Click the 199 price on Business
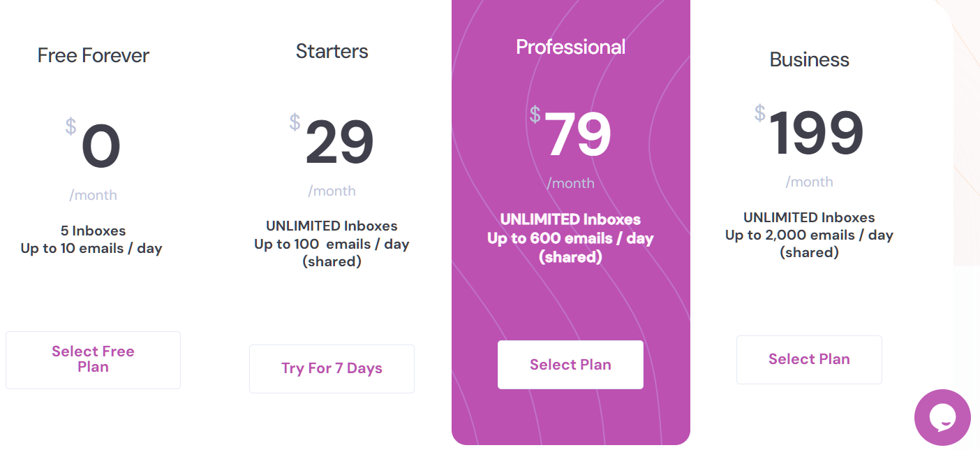980x450 pixels. click(x=816, y=133)
